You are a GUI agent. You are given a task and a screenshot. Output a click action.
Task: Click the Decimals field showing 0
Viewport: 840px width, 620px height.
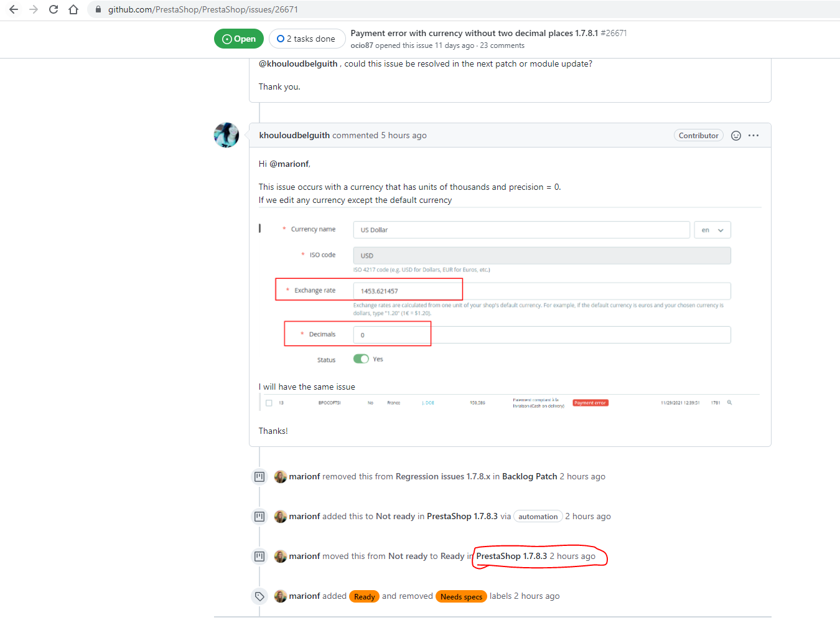click(542, 335)
